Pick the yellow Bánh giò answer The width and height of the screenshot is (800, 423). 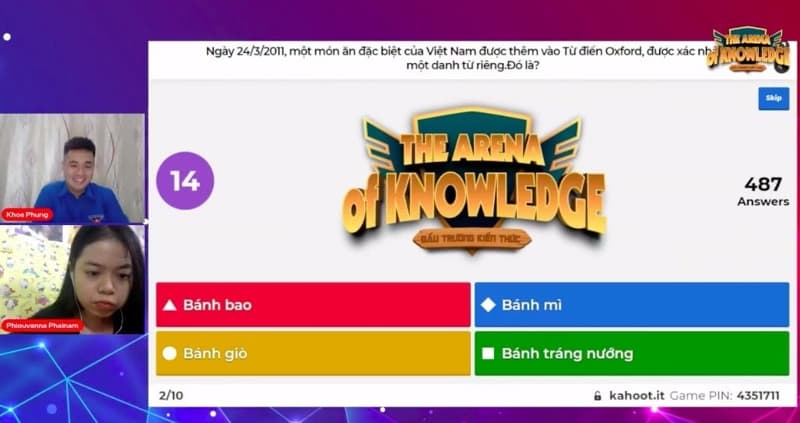coord(313,353)
